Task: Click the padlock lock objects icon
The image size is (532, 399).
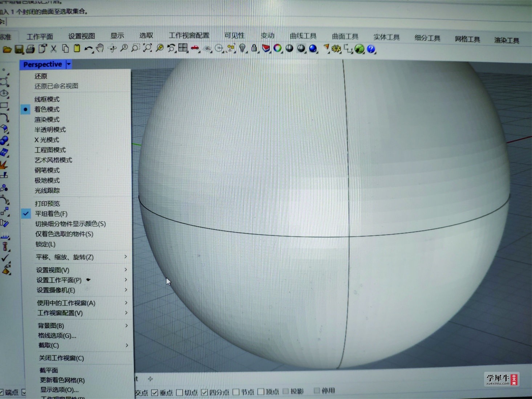Action: click(x=254, y=48)
